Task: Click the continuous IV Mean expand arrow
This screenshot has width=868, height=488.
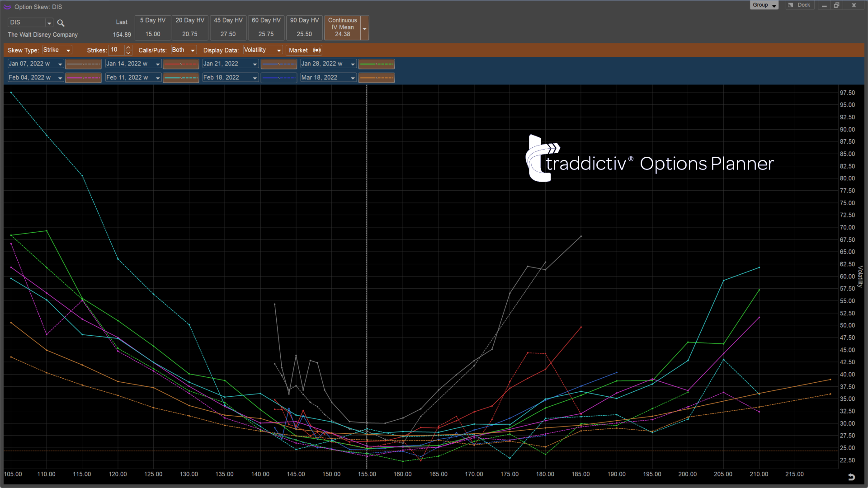Action: click(364, 27)
